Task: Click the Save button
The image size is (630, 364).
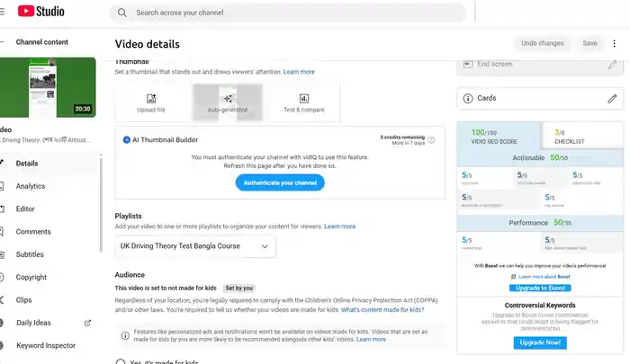Action: point(589,43)
